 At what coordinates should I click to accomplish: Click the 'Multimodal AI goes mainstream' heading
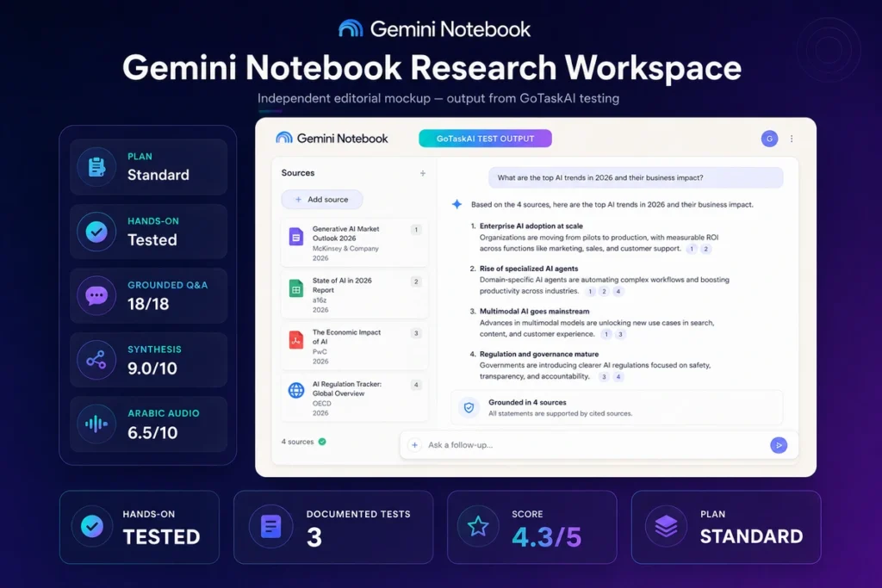[x=534, y=312]
